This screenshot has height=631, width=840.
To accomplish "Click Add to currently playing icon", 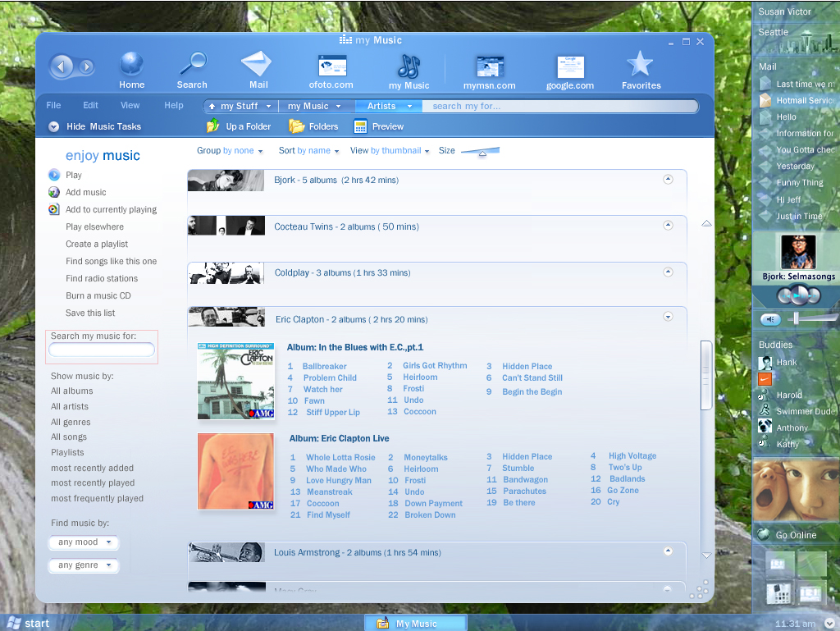I will point(54,209).
